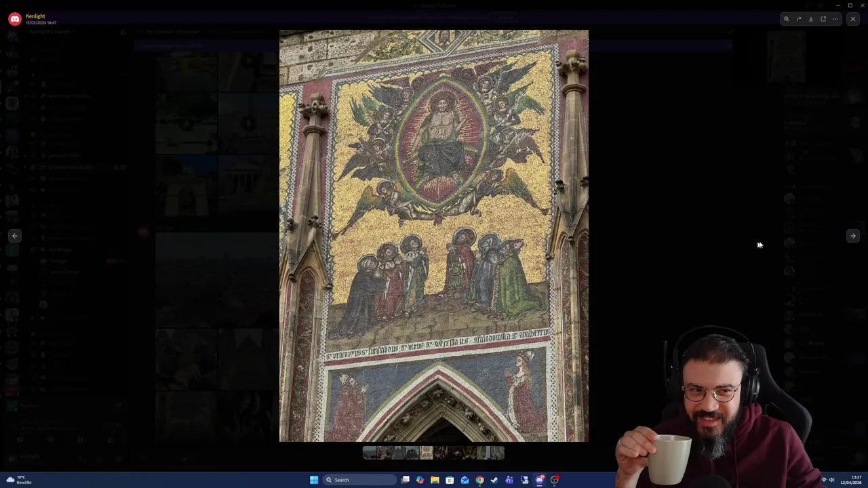Select the first thumbnail in the bottom strip
868x488 pixels.
tap(370, 453)
